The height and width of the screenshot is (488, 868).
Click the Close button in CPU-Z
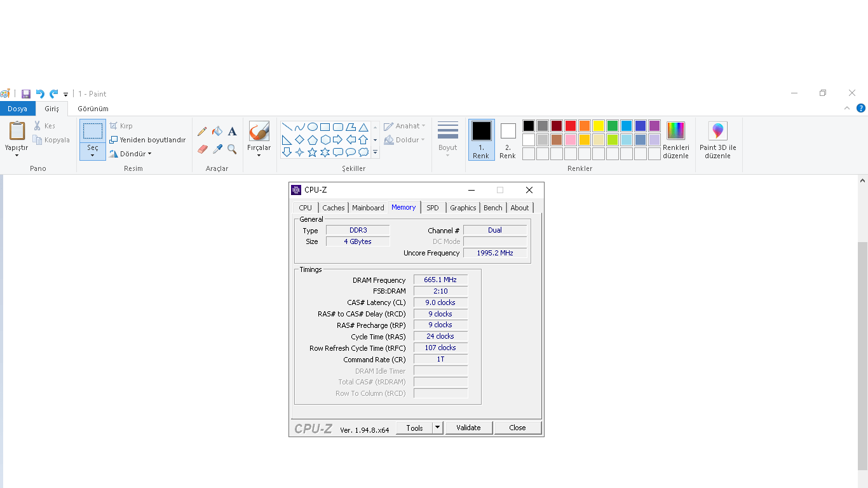pyautogui.click(x=517, y=428)
